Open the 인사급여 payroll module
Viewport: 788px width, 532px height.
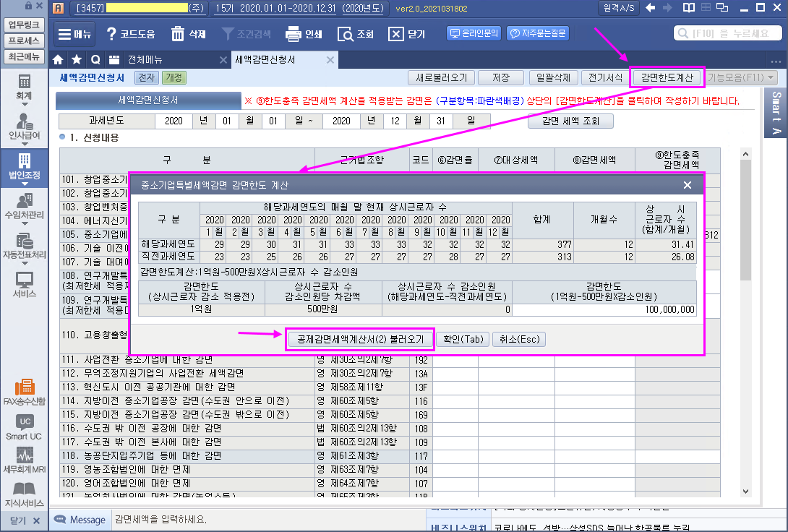click(x=24, y=126)
